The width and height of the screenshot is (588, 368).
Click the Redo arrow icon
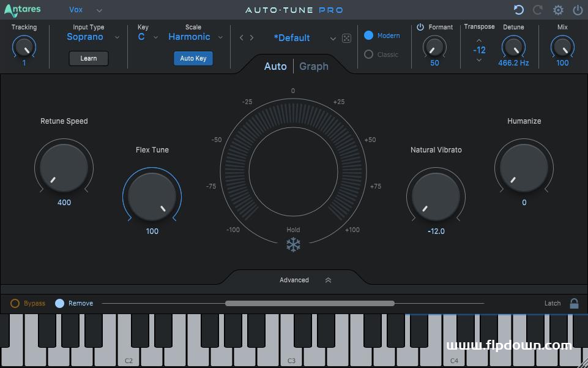[537, 10]
